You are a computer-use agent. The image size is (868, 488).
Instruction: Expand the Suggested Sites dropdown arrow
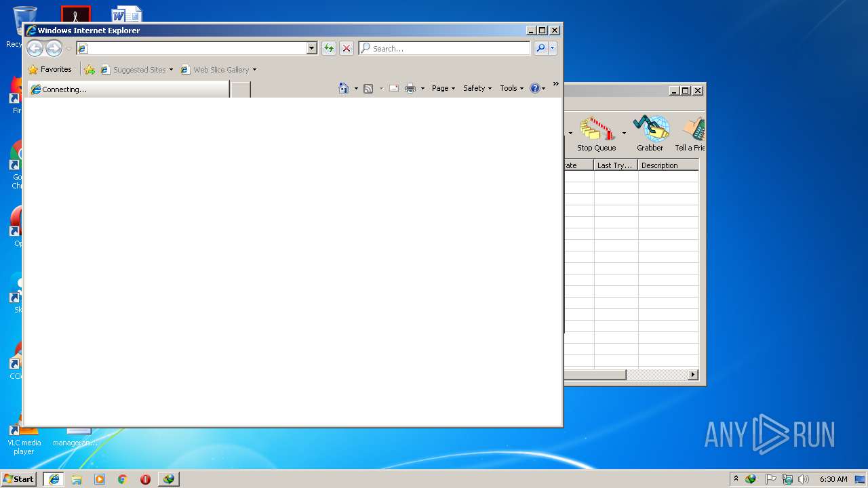(x=171, y=70)
